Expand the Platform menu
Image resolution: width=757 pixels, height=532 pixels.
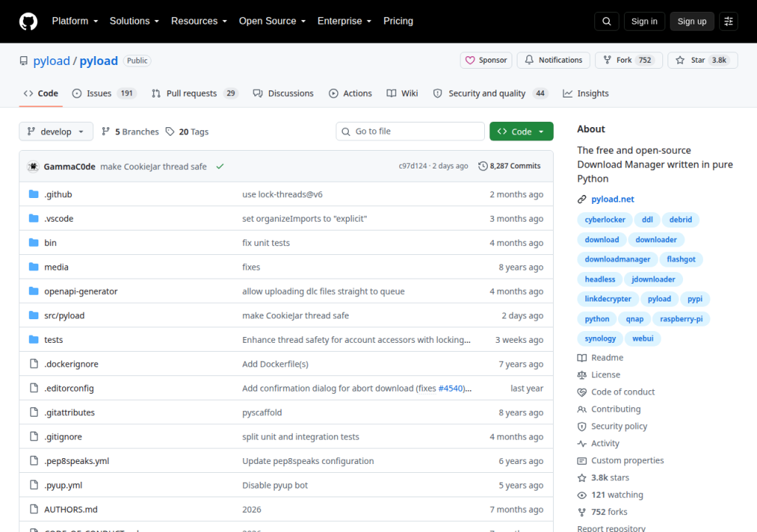[75, 21]
